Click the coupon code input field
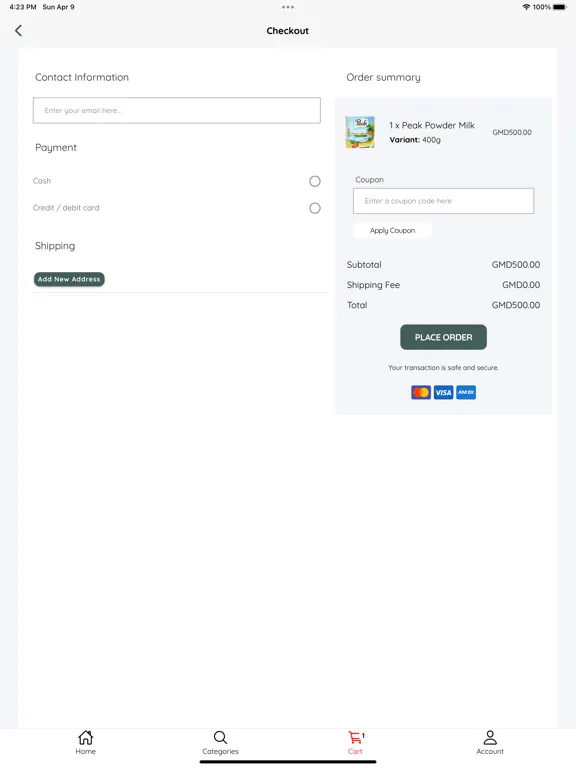576x768 pixels. point(443,201)
